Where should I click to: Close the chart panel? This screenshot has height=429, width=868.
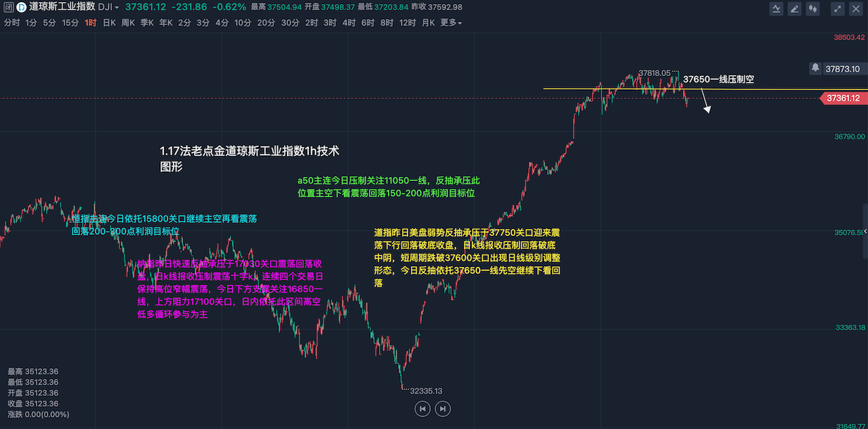(x=856, y=9)
